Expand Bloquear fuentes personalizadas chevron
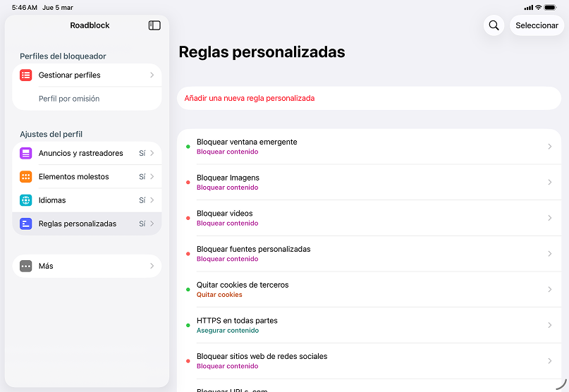The width and height of the screenshot is (569, 392). point(549,254)
